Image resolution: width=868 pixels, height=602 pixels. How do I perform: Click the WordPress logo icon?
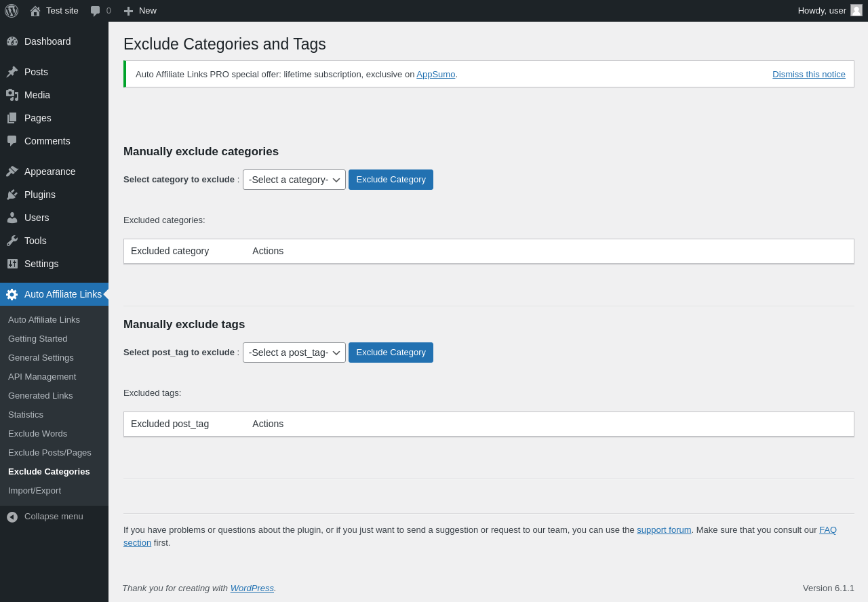click(12, 11)
